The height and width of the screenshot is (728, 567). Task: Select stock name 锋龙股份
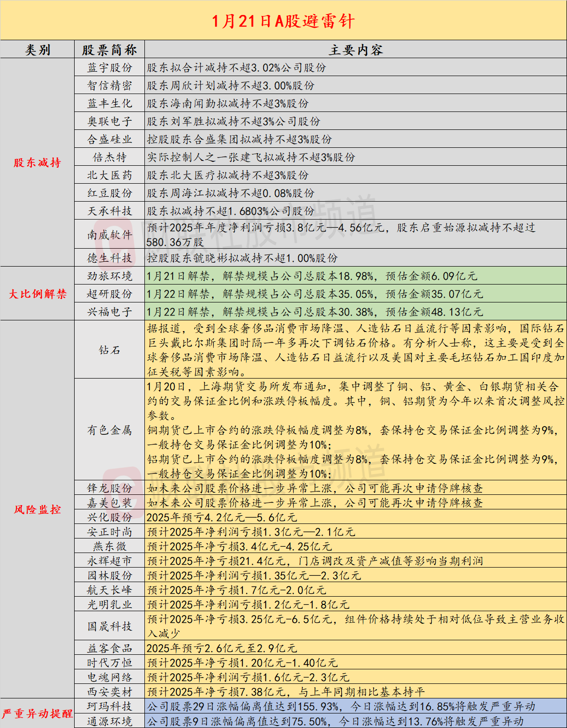pyautogui.click(x=110, y=488)
